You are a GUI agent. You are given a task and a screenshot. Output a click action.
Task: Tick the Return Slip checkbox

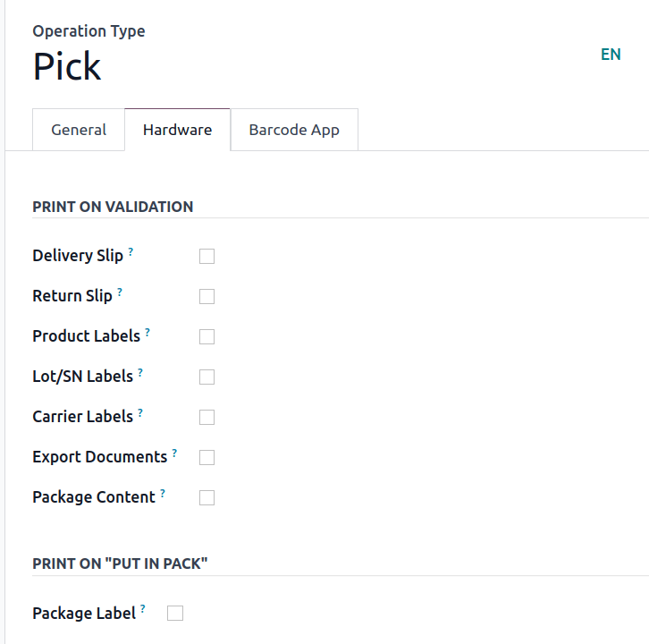(x=207, y=297)
